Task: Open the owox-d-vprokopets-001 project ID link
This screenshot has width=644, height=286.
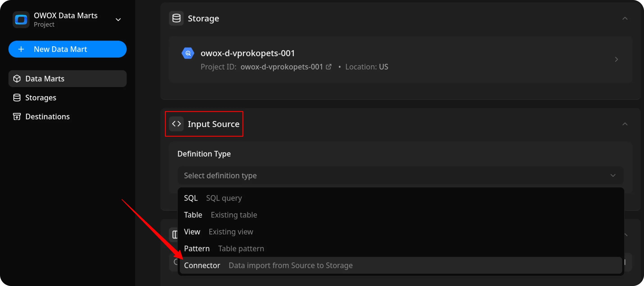Action: [281, 66]
